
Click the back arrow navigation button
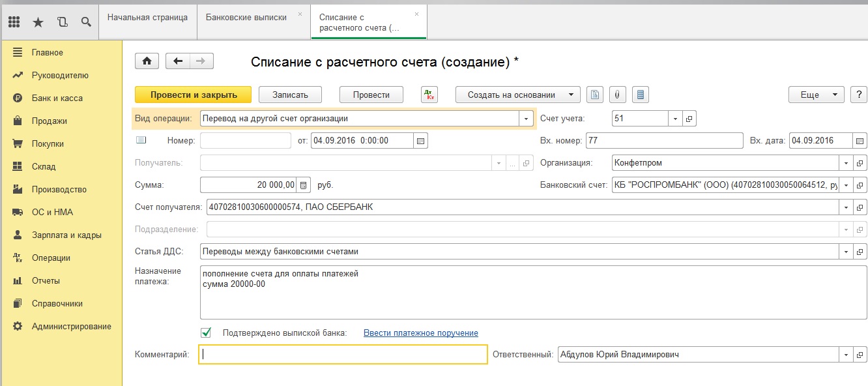pyautogui.click(x=178, y=61)
